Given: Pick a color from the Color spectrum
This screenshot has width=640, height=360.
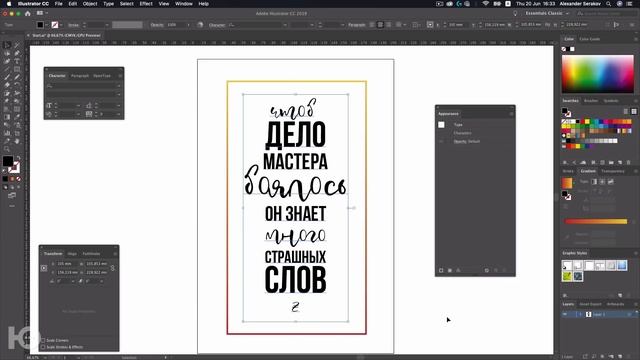Looking at the screenshot, I should click(598, 74).
